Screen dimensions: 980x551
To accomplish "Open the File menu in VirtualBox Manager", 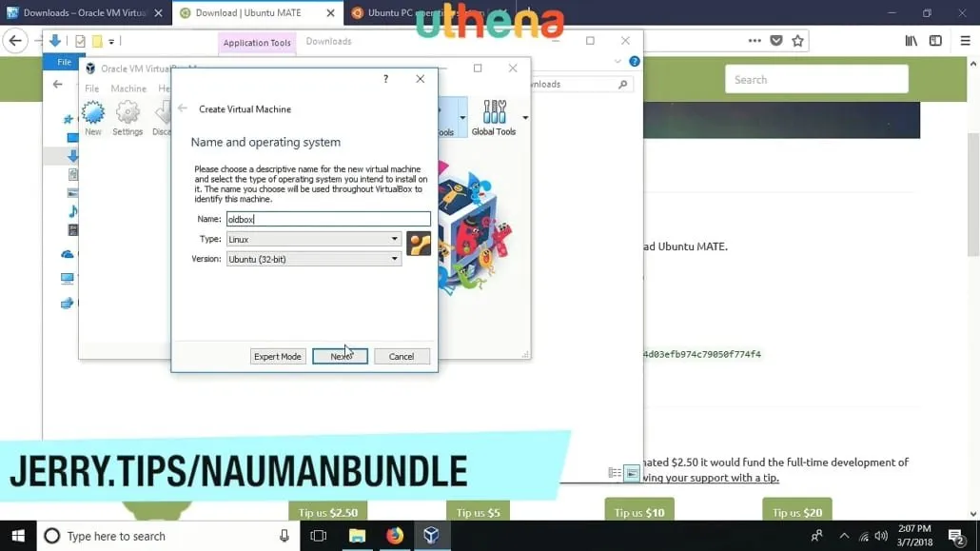I will click(92, 89).
